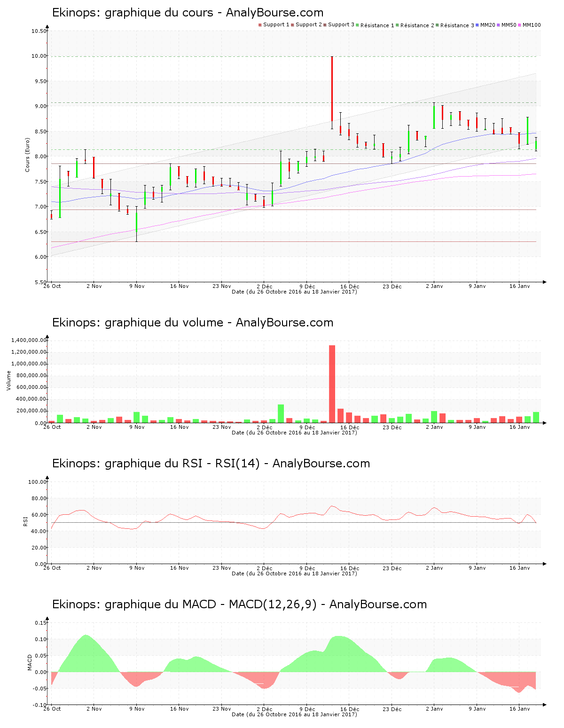
Task: Select the Support 3 legend label
Action: pyautogui.click(x=341, y=24)
